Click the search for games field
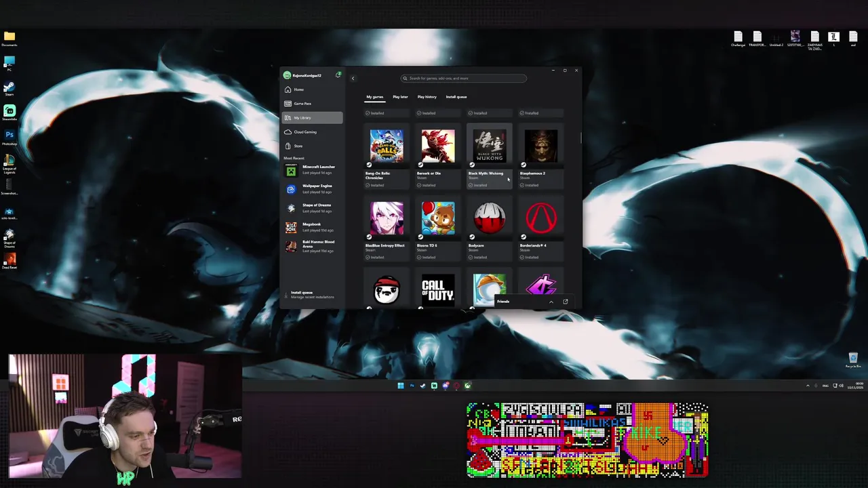The image size is (868, 488). pos(463,79)
